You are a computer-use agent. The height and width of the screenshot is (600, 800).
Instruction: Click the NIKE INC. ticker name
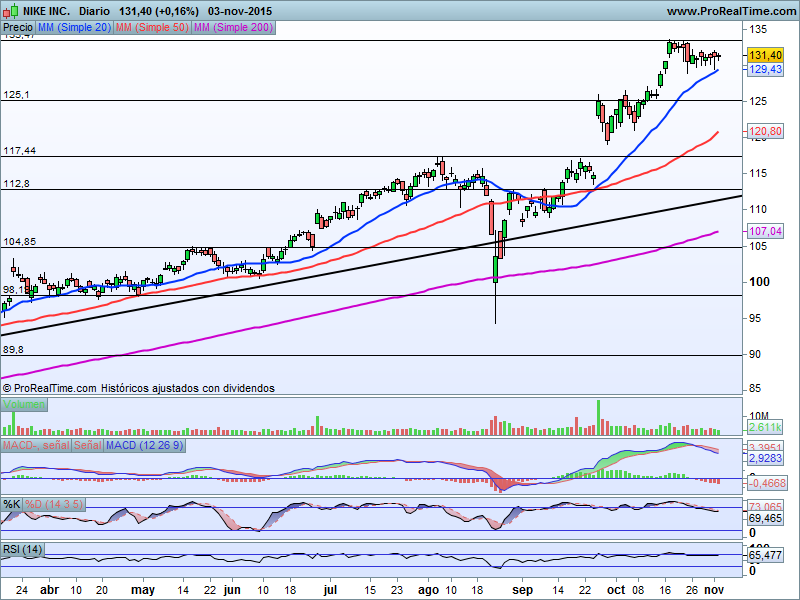[x=46, y=11]
